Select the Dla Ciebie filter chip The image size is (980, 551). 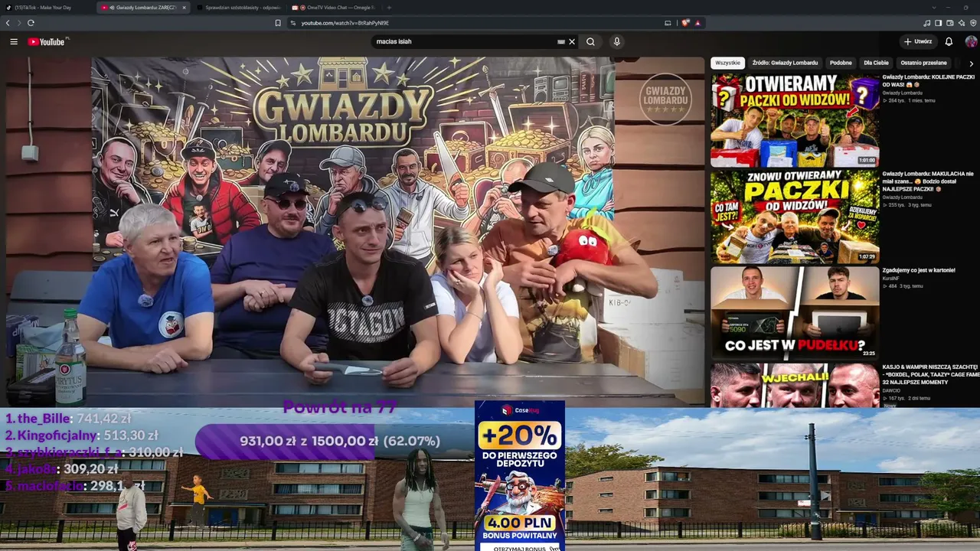(x=876, y=63)
